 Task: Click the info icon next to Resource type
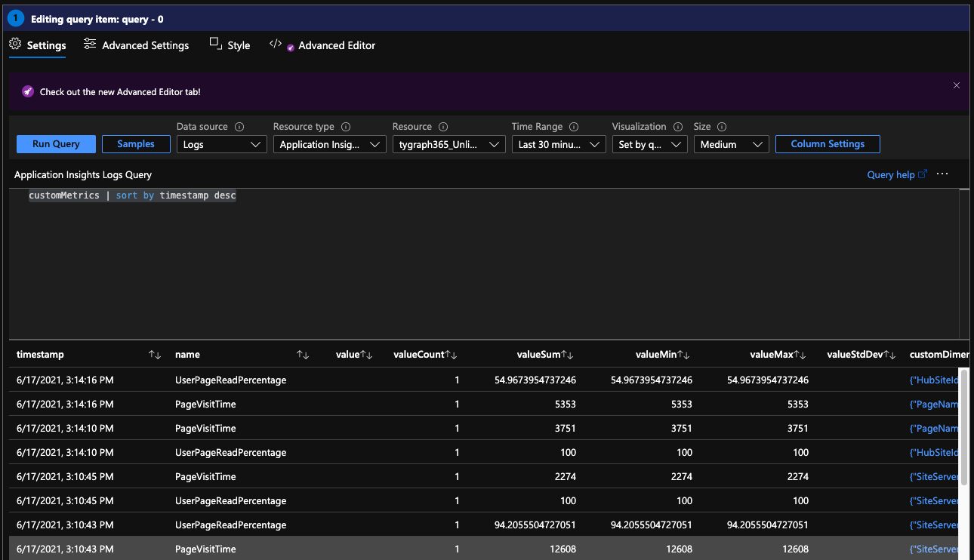point(346,127)
